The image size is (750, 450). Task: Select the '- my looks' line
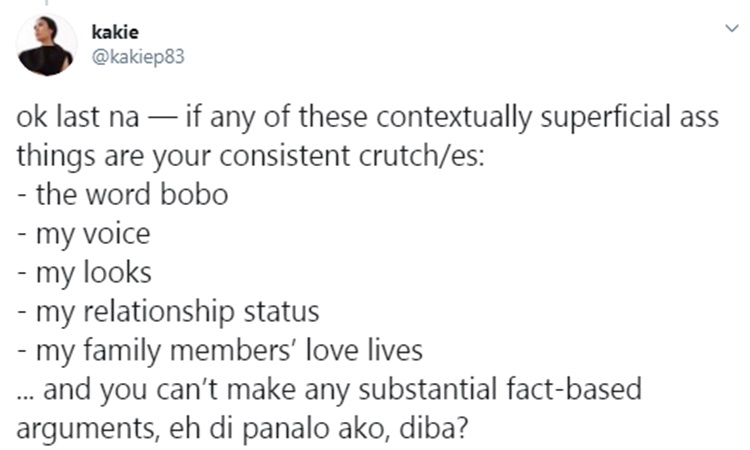84,273
